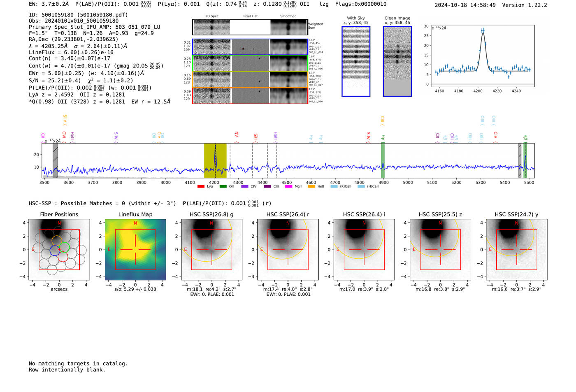Click the CIV legend swatch
This screenshot has height=392, width=576.
245,187
